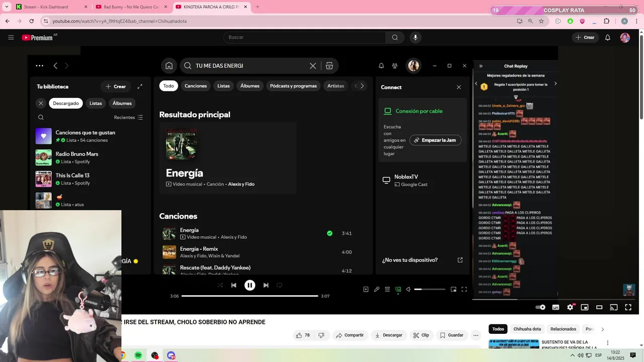Image resolution: width=644 pixels, height=362 pixels.
Task: Expand more YouTube related chips arrow
Action: (602, 329)
